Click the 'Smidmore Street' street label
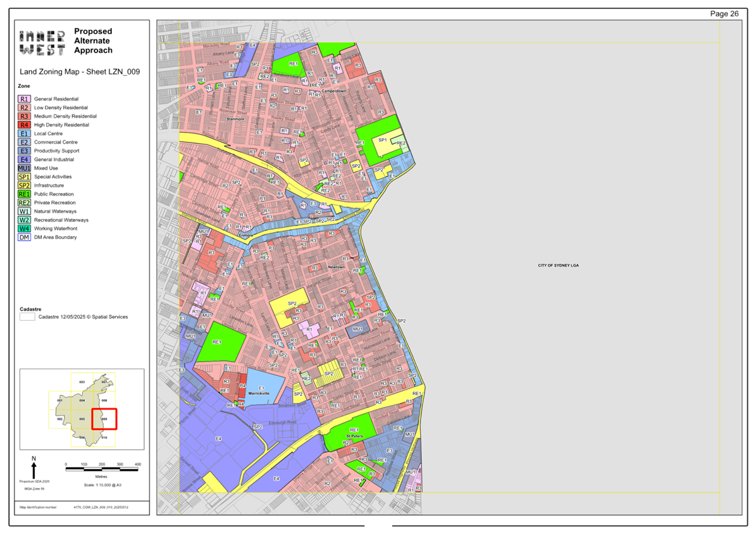The image size is (756, 534). 292,406
